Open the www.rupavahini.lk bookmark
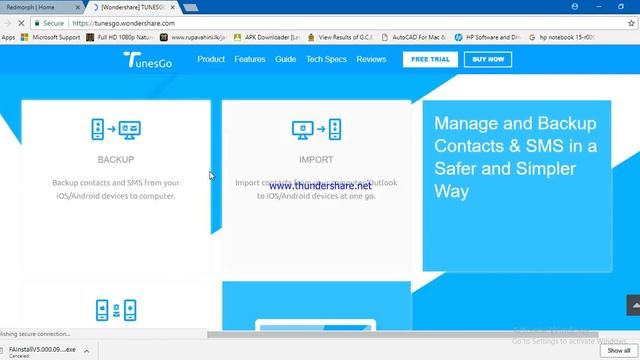The width and height of the screenshot is (640, 360). click(x=193, y=37)
